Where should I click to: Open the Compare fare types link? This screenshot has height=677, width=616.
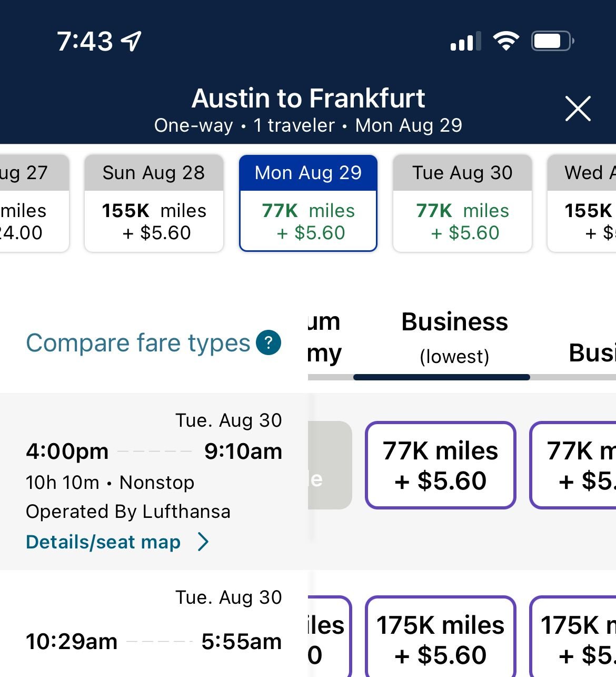pos(138,343)
